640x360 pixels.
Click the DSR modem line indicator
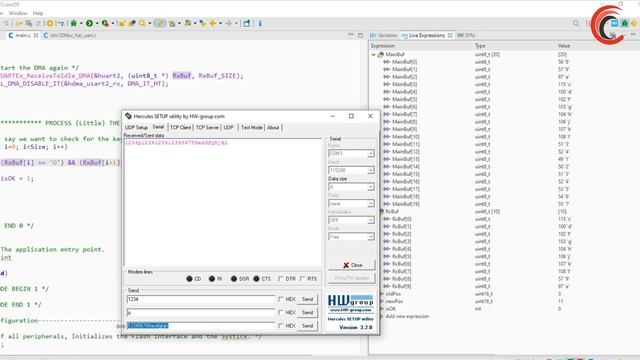234,279
